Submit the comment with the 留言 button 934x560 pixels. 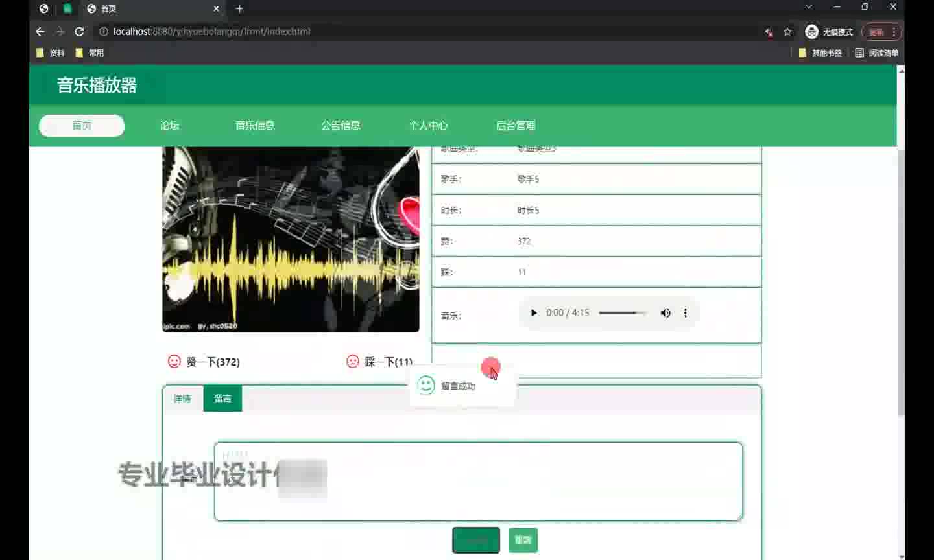(523, 540)
